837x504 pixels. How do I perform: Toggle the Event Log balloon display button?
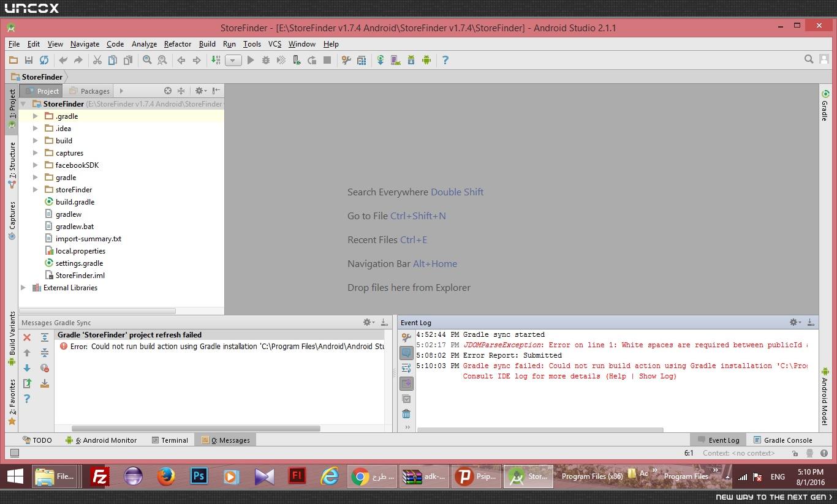tap(406, 353)
